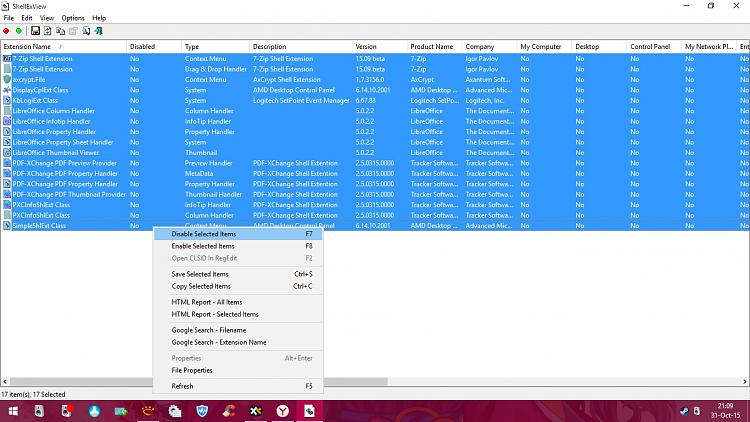Choose Copy Selected Items in context menu
The height and width of the screenshot is (422, 750).
click(x=238, y=286)
